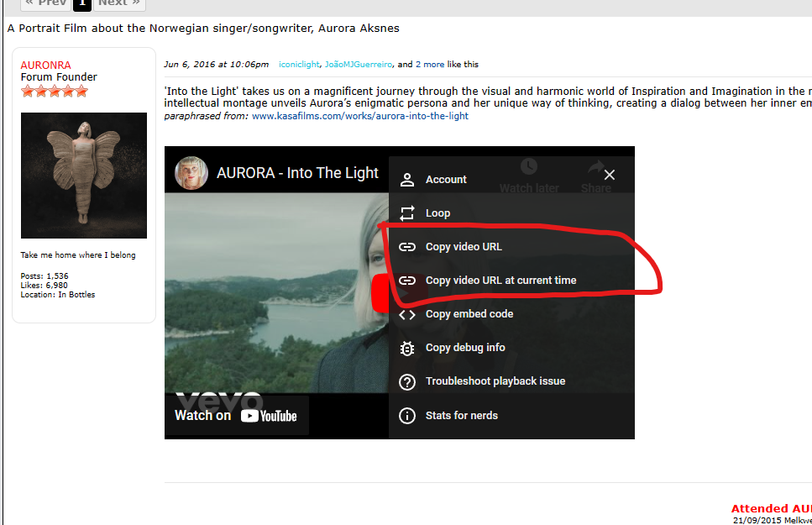812x525 pixels.
Task: Click the YouTube logo in the player
Action: pyautogui.click(x=269, y=416)
